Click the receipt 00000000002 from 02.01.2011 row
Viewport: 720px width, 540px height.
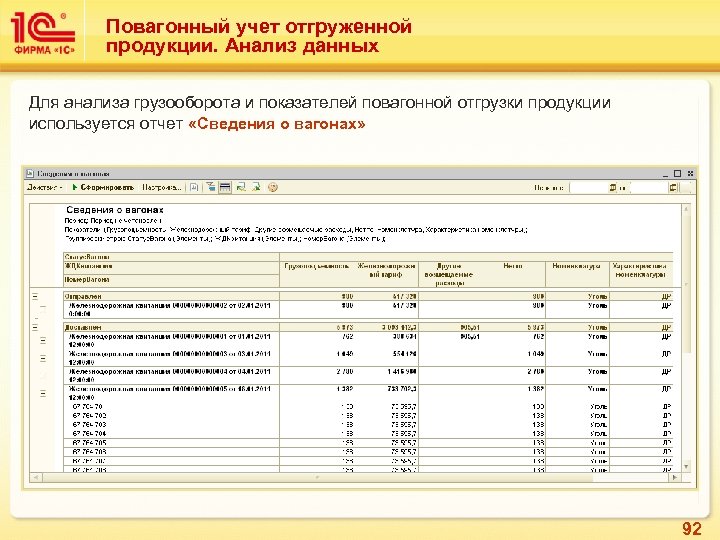click(x=368, y=309)
